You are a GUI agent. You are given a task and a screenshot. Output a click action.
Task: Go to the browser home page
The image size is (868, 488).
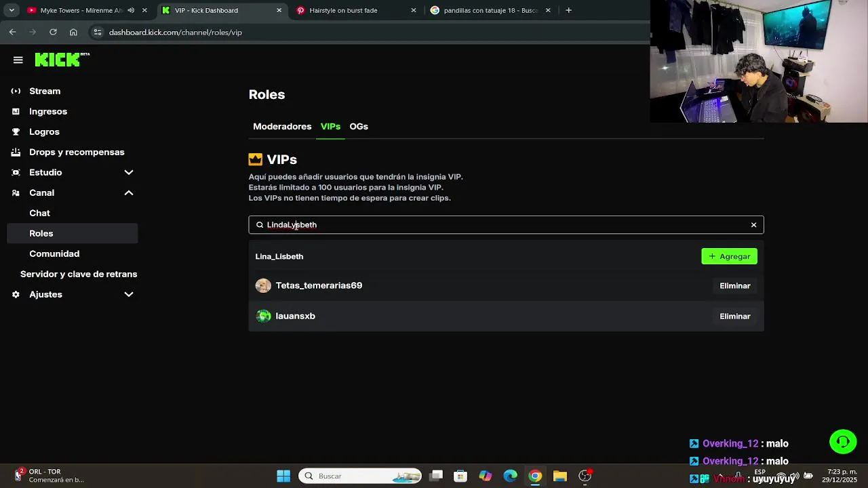tap(73, 32)
